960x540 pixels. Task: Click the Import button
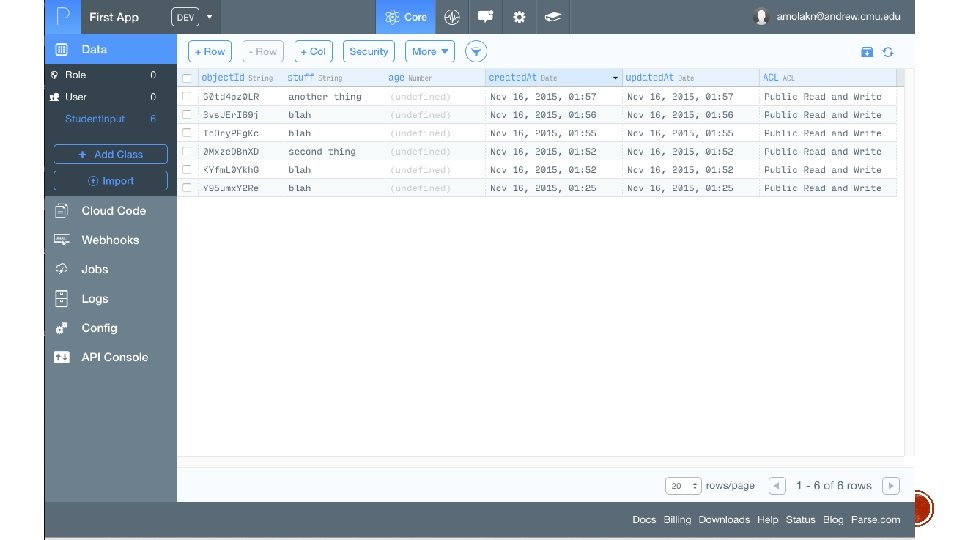[x=110, y=181]
